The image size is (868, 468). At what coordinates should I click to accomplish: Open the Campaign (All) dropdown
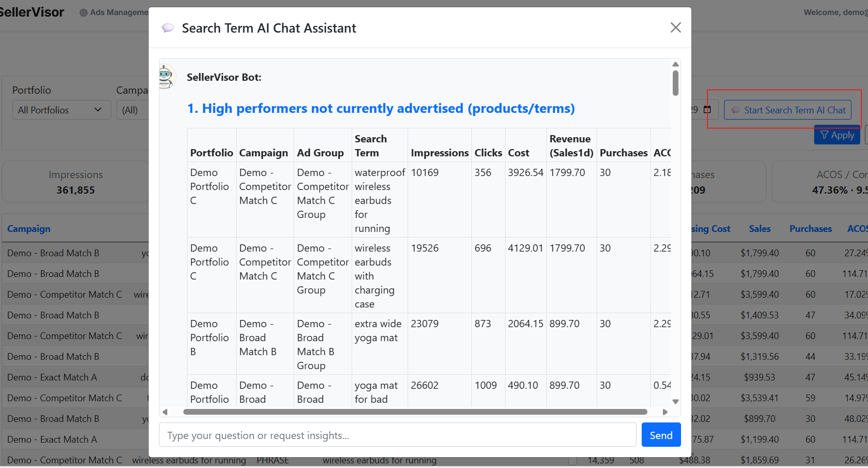(133, 110)
